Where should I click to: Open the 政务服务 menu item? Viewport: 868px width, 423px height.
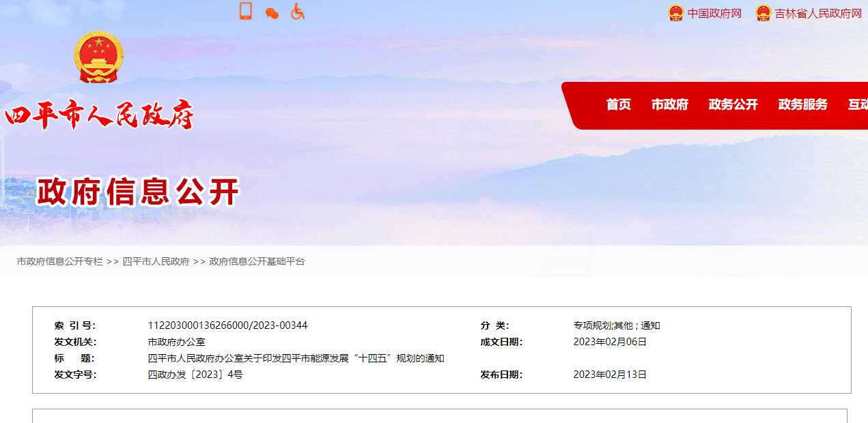click(802, 105)
